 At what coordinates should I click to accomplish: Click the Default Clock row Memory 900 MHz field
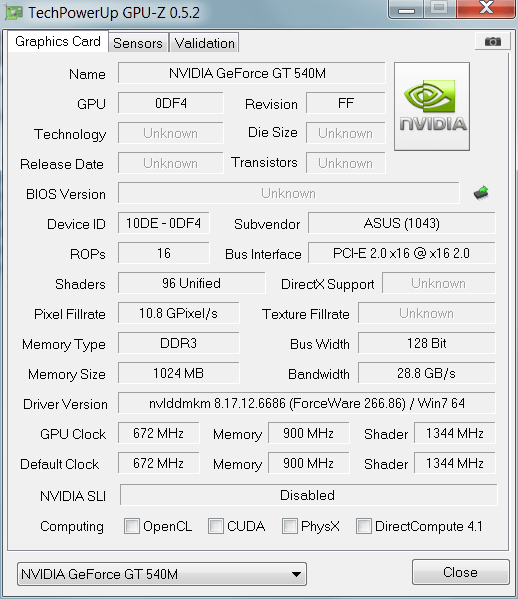(308, 463)
